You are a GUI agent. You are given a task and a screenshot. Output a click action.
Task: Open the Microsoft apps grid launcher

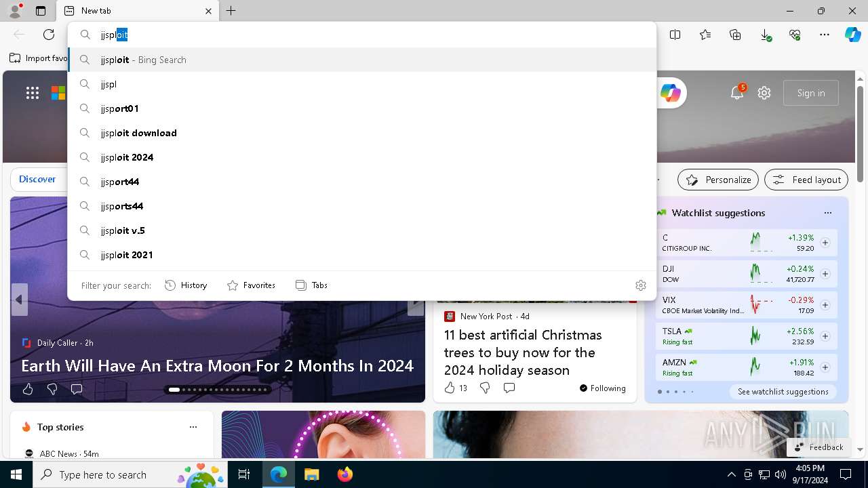click(x=33, y=94)
